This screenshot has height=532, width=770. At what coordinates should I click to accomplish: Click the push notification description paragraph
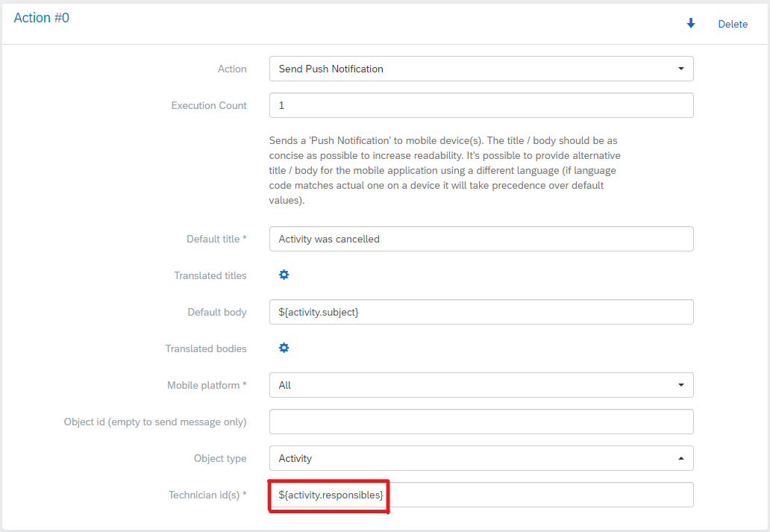point(445,171)
